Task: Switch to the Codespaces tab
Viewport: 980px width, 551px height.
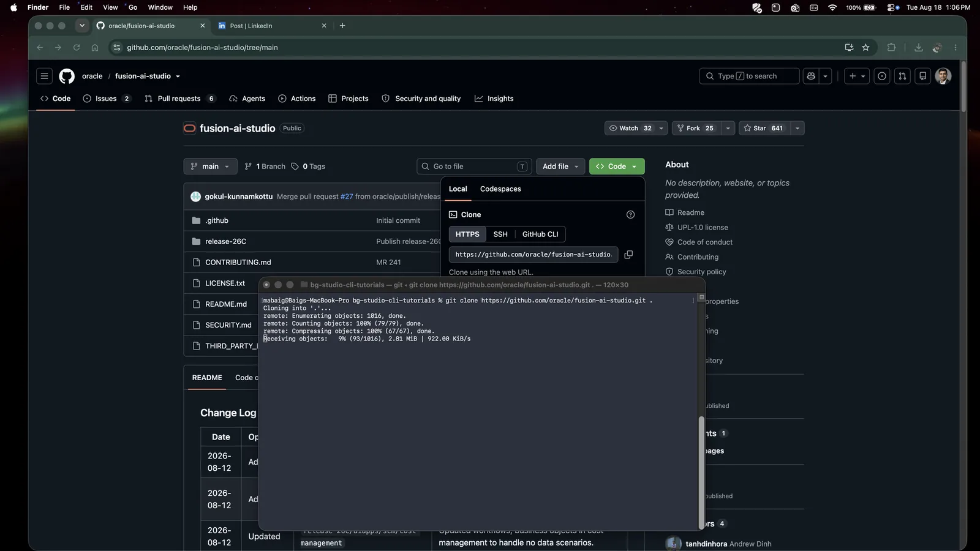Action: pos(500,189)
